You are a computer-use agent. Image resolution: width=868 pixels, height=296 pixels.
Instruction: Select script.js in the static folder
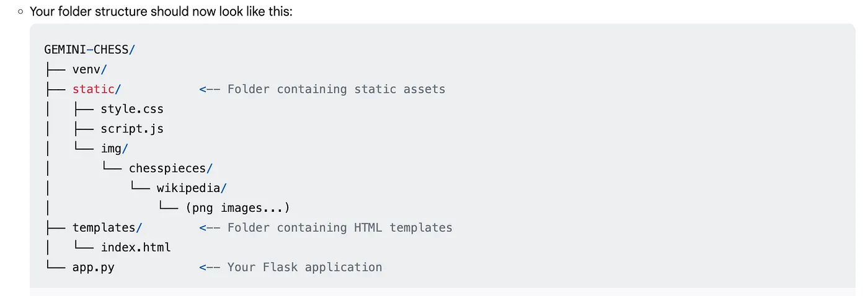tap(132, 129)
